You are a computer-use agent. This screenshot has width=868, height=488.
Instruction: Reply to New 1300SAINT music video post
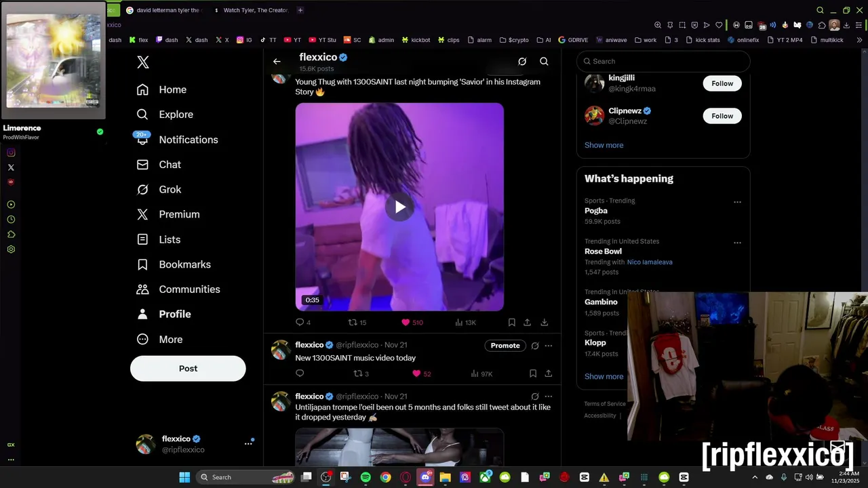[300, 373]
